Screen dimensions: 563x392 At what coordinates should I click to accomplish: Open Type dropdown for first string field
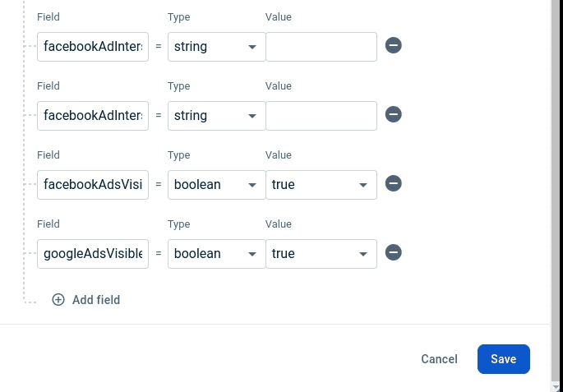click(x=216, y=47)
